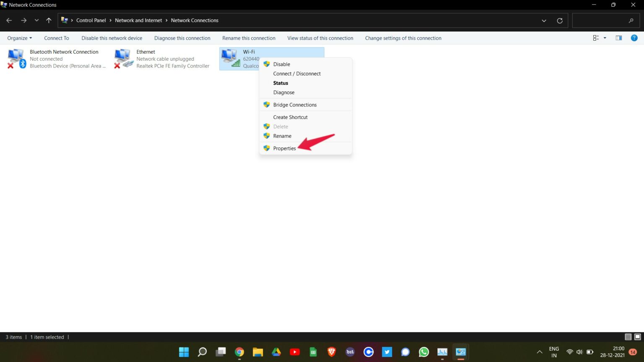Refresh the Network Connections page
Viewport: 644px width, 362px height.
(x=560, y=20)
